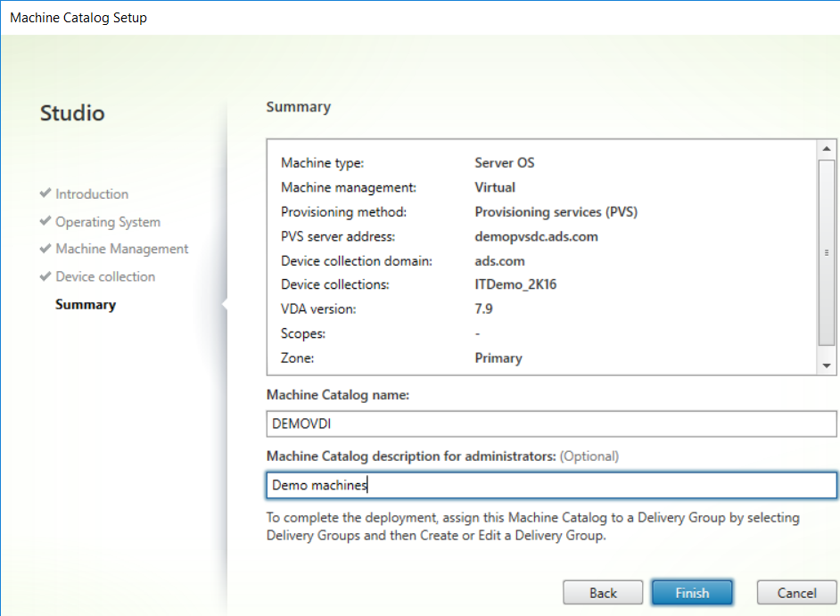Screen dimensions: 840x616
Task: Click the summary panel scrollbar thumb
Action: pyautogui.click(x=826, y=253)
